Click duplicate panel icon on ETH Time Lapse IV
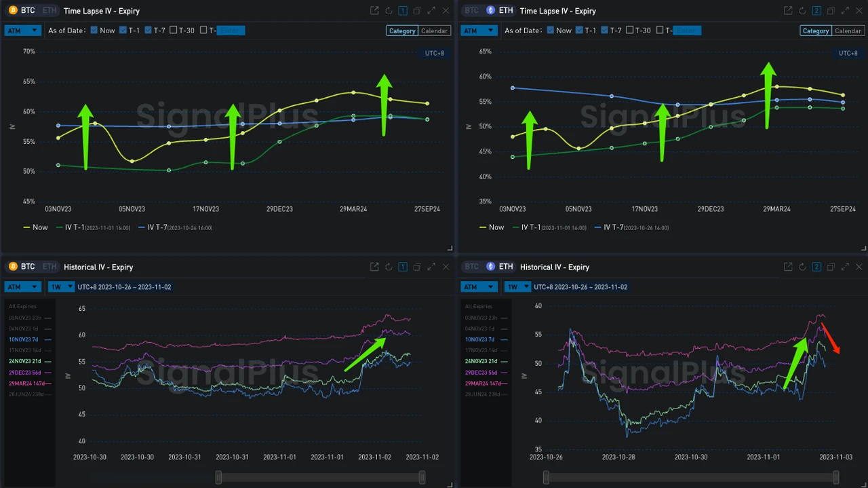The width and height of the screenshot is (868, 488). pos(831,11)
